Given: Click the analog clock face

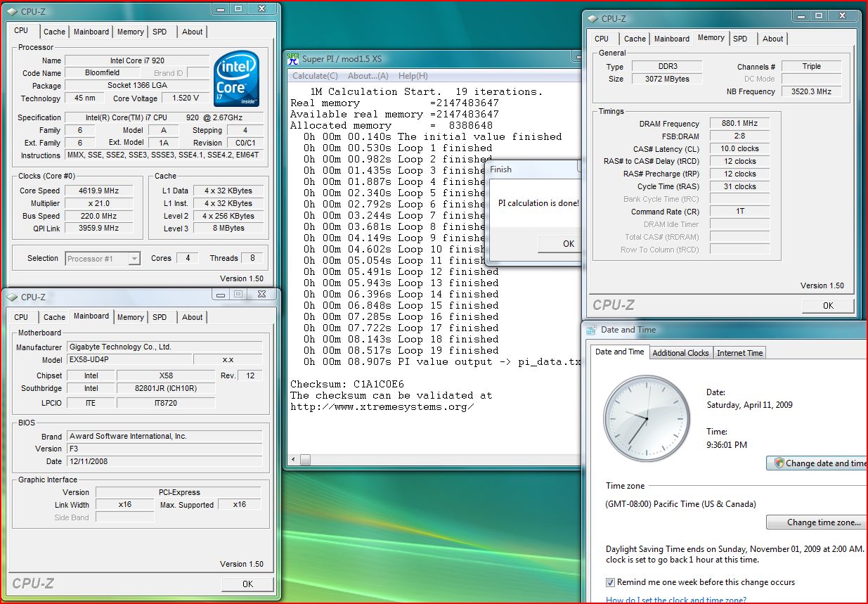Looking at the screenshot, I should (x=647, y=419).
